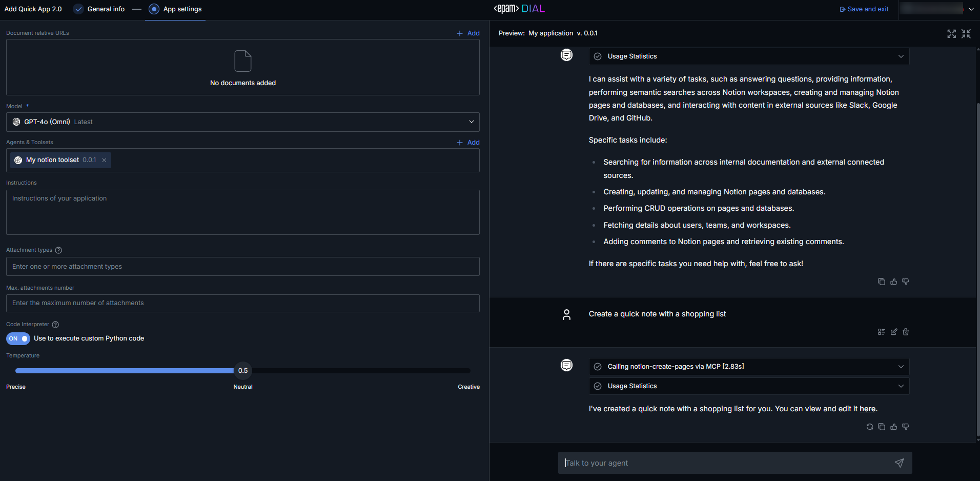Edit the shopping list user message
This screenshot has width=980, height=481.
coord(894,332)
